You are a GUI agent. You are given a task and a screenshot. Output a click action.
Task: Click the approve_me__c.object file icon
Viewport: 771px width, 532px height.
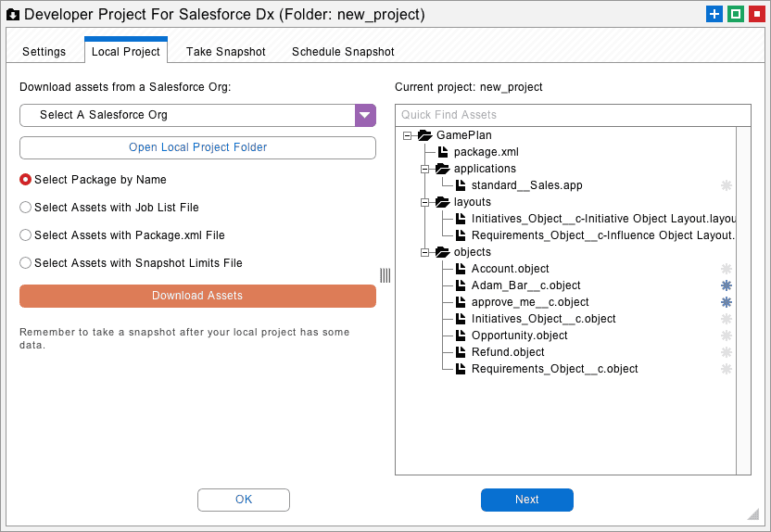461,302
